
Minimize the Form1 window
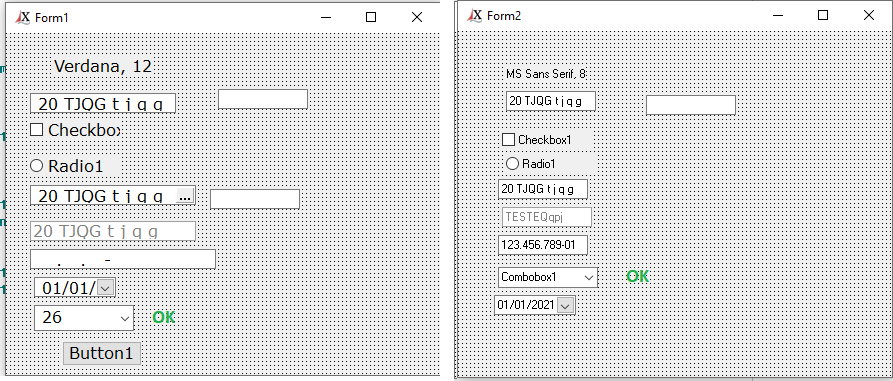pos(326,17)
